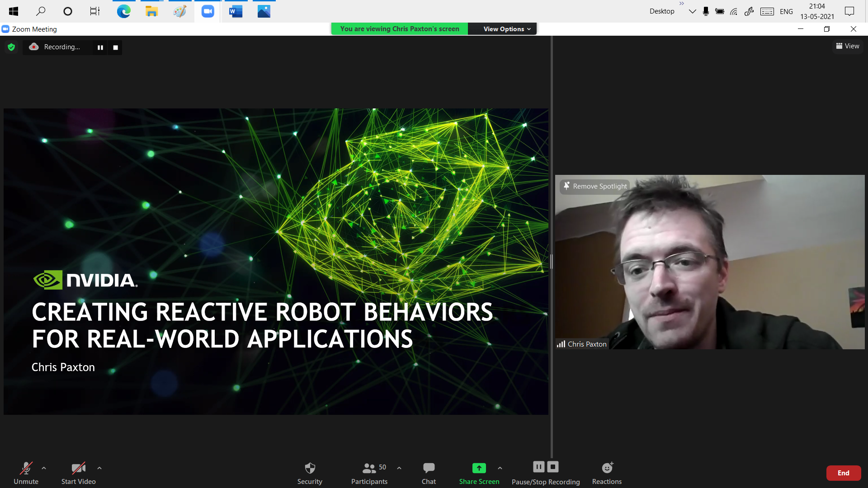This screenshot has height=488, width=868.
Task: Show hidden system tray icons
Action: 692,11
